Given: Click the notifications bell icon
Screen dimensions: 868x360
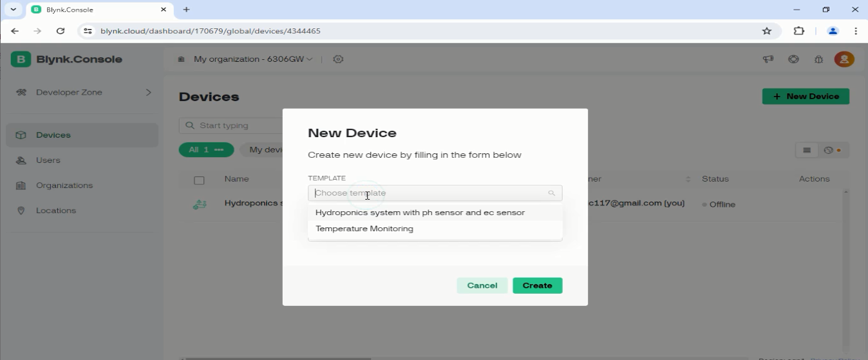Looking at the screenshot, I should point(818,59).
